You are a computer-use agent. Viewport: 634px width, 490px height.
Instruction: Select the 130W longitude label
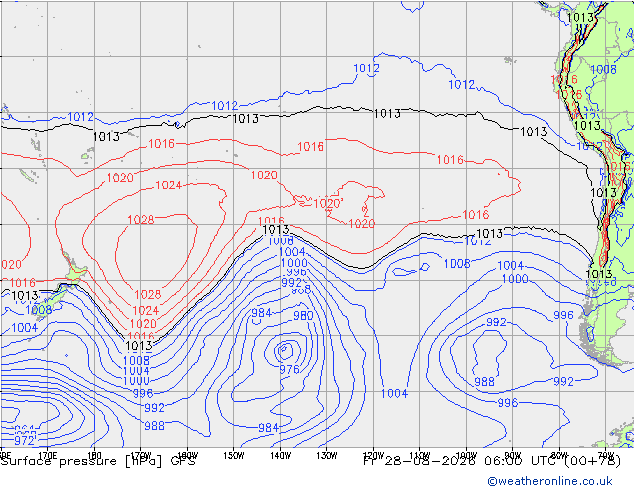pyautogui.click(x=327, y=456)
